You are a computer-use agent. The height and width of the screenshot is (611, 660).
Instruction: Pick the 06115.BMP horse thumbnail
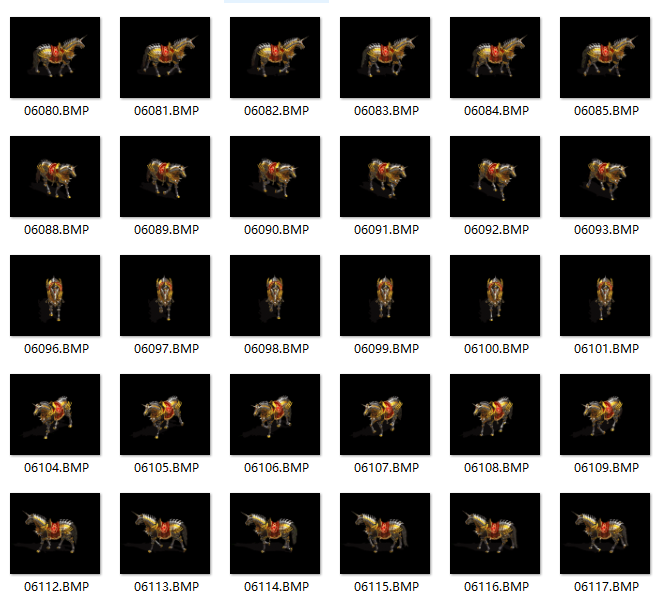tap(385, 533)
